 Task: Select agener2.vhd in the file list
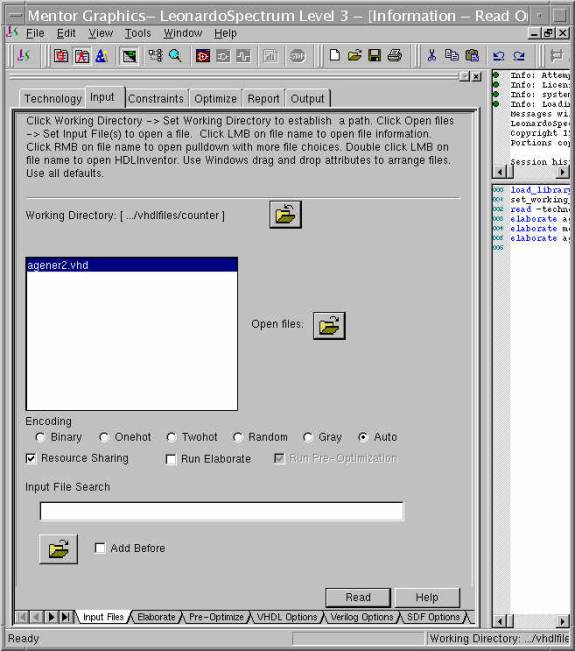pyautogui.click(x=132, y=265)
